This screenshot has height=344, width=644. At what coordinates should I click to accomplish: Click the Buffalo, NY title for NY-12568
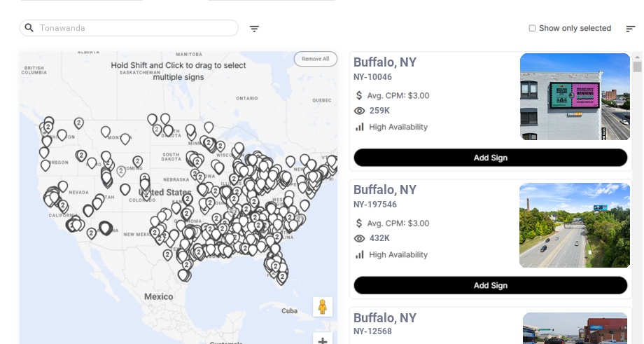[x=385, y=317]
